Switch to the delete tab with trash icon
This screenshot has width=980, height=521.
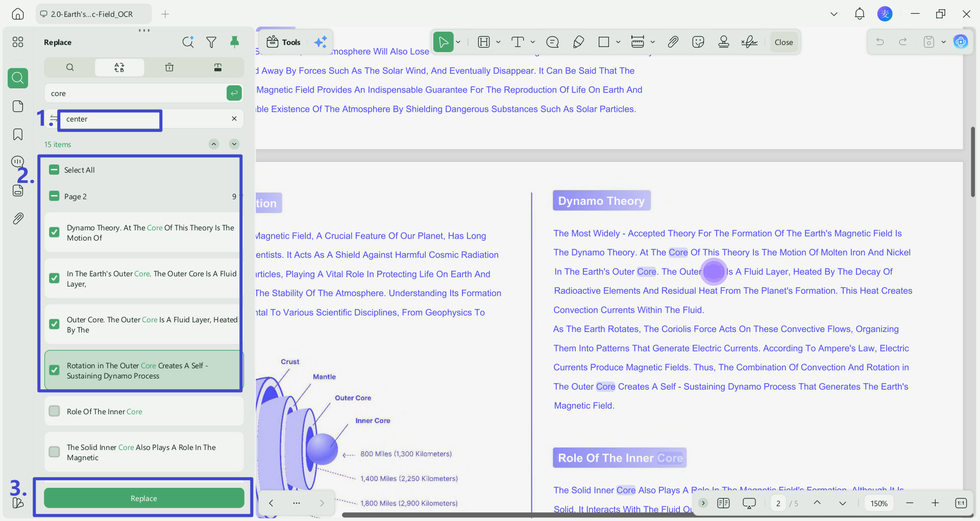click(x=169, y=67)
